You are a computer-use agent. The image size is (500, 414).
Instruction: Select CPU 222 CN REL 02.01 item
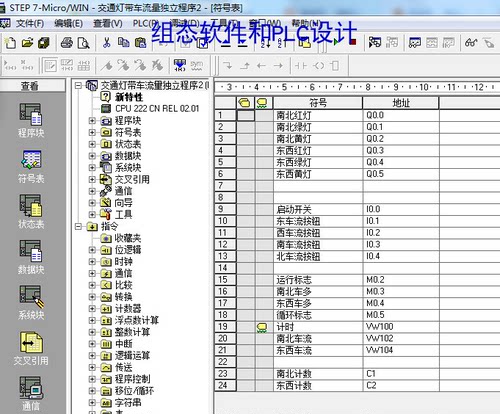[157, 109]
